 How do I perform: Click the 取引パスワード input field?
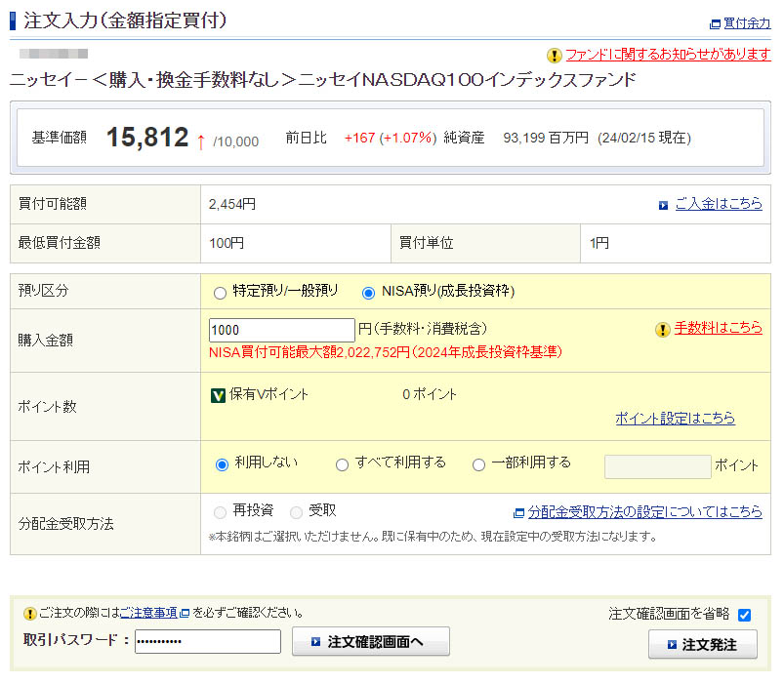pos(207,642)
